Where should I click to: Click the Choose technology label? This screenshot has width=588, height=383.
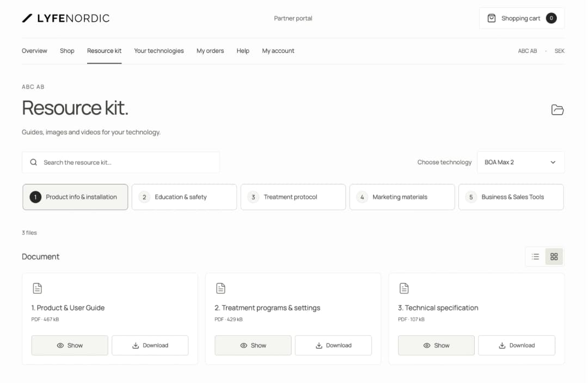[444, 162]
